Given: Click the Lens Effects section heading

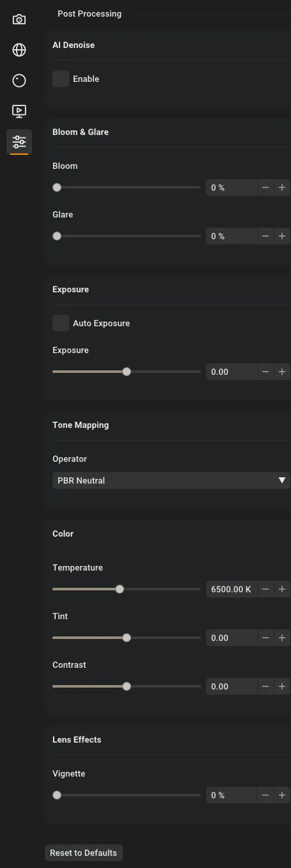Looking at the screenshot, I should (x=77, y=739).
